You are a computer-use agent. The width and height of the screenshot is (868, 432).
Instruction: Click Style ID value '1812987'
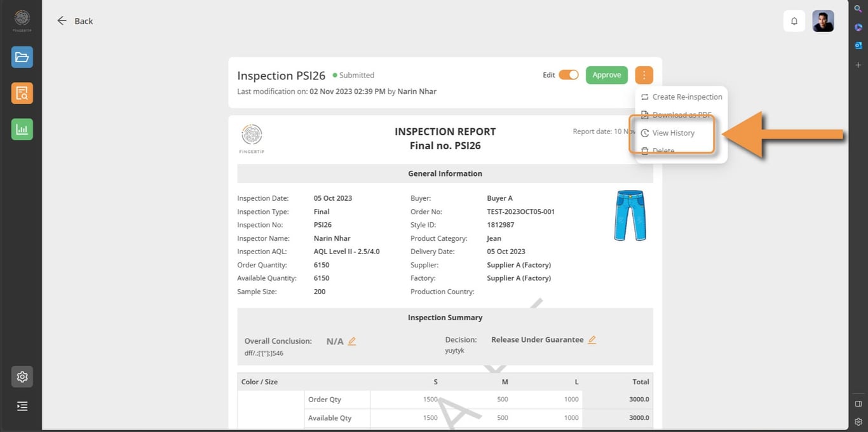pyautogui.click(x=501, y=225)
